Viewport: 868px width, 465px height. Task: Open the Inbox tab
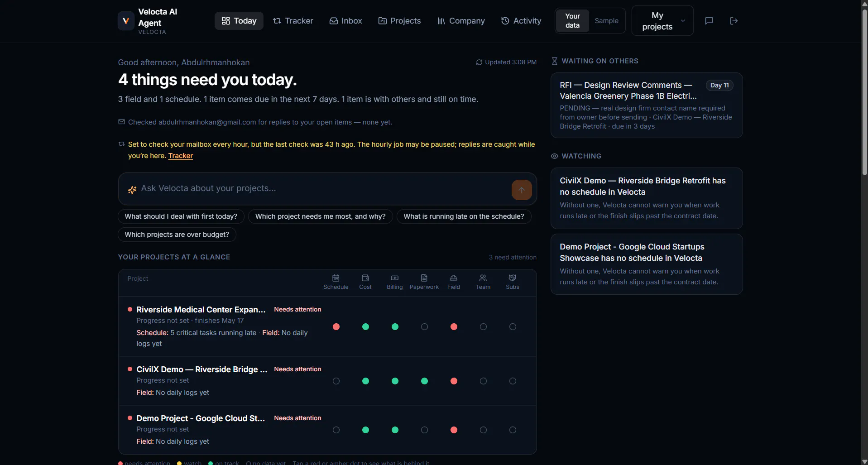(345, 21)
